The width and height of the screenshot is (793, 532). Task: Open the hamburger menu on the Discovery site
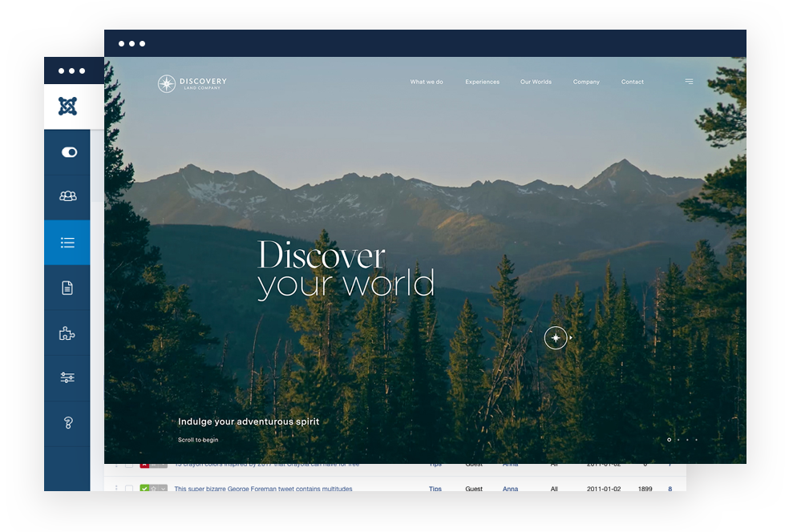point(689,82)
